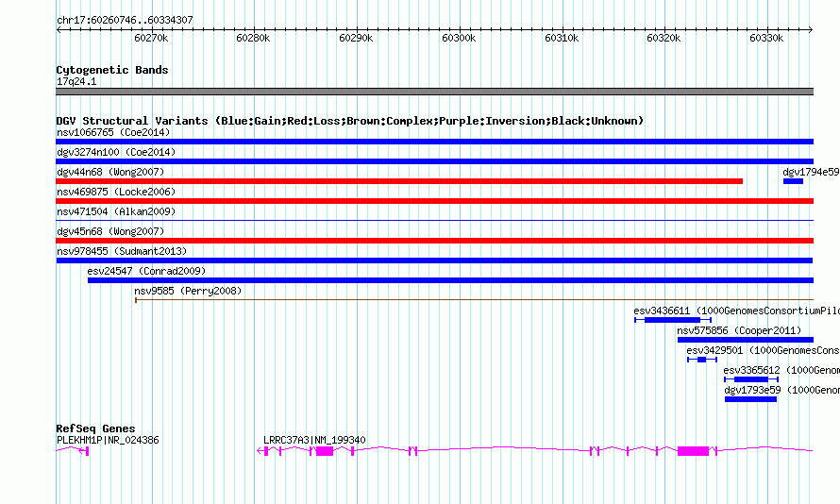This screenshot has height=504, width=840.
Task: Select the esv3436611 variant glyph
Action: 673,320
